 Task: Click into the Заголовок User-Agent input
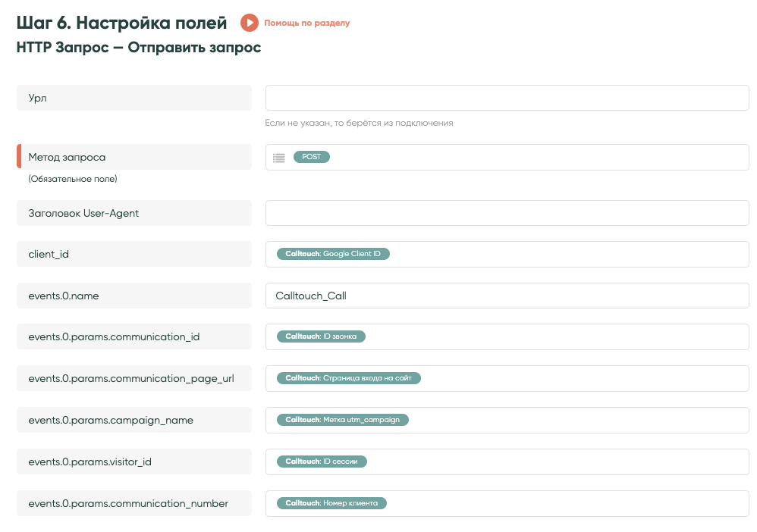point(507,213)
